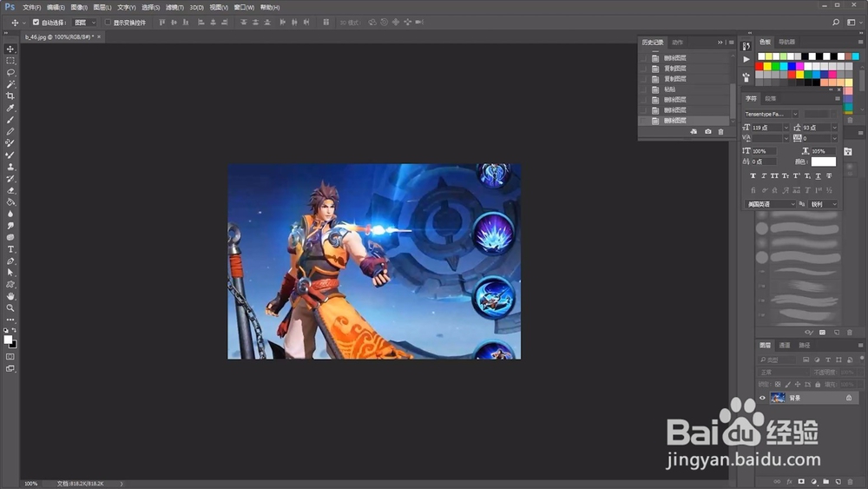The height and width of the screenshot is (489, 868).
Task: Create new document from current history state
Action: (x=694, y=132)
